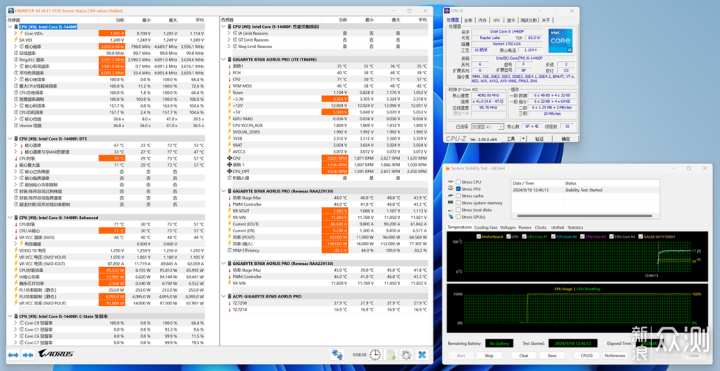Toggle the CPU Core #1 graph checkbox
This screenshot has width=720, height=371.
point(524,236)
